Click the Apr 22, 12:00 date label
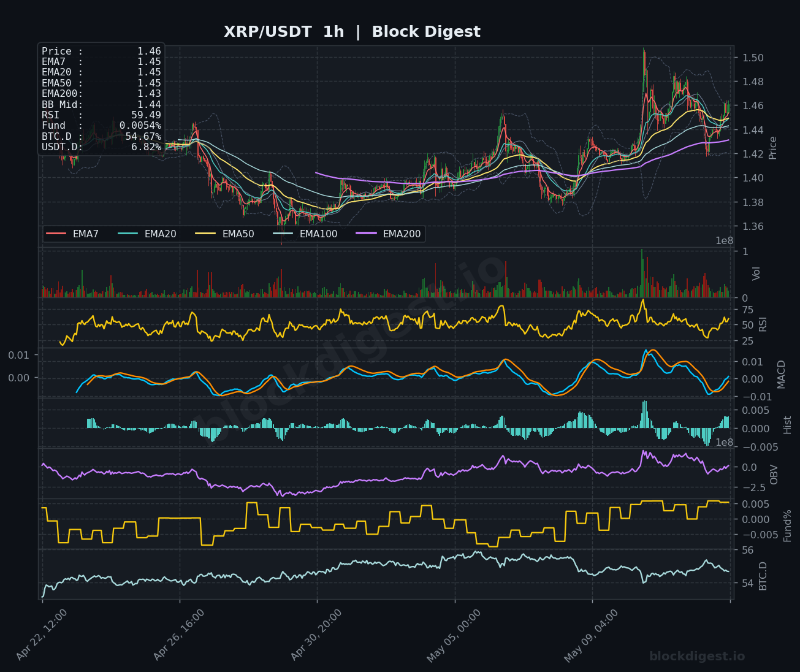 coord(42,635)
